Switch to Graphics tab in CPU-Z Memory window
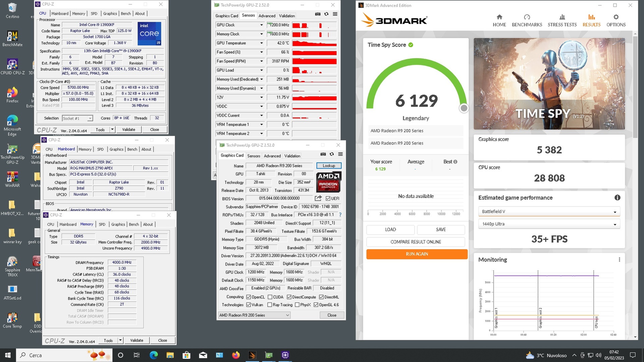 pyautogui.click(x=118, y=225)
